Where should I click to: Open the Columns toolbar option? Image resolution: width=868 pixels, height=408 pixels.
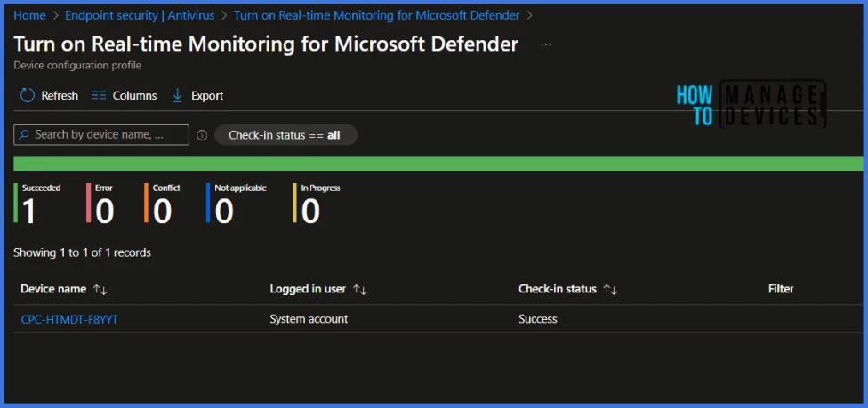124,96
